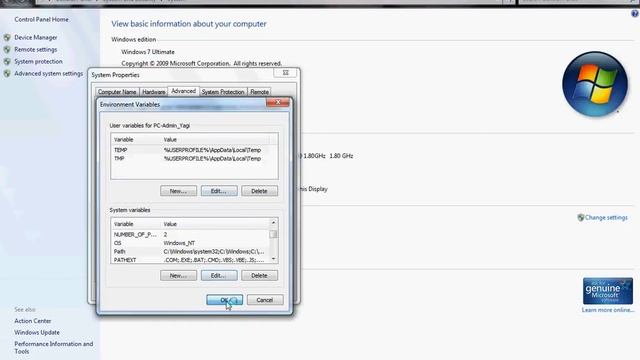This screenshot has width=640, height=360.
Task: Click the system variables scroll down arrow
Action: point(273,259)
